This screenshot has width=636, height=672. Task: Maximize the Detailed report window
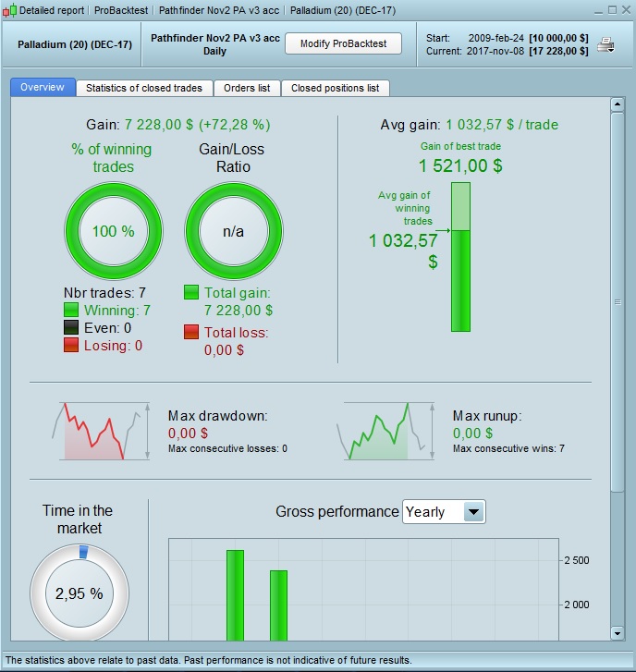(x=613, y=10)
